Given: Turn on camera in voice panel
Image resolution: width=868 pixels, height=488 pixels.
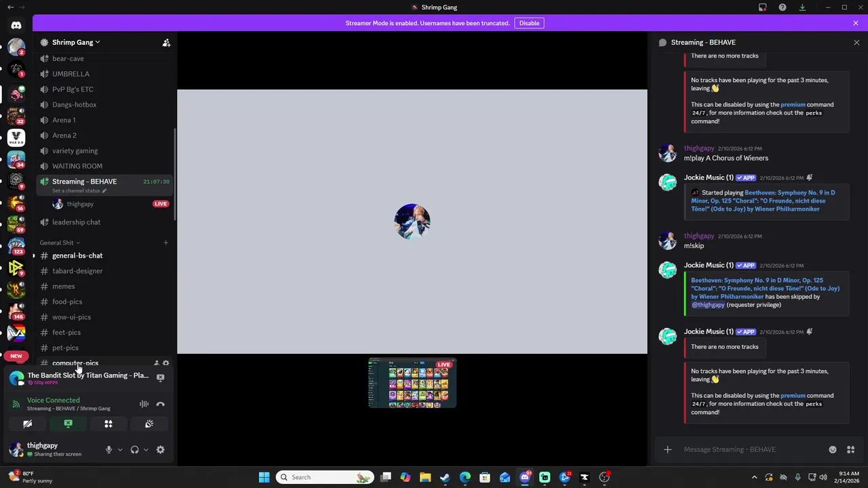Looking at the screenshot, I should (27, 424).
